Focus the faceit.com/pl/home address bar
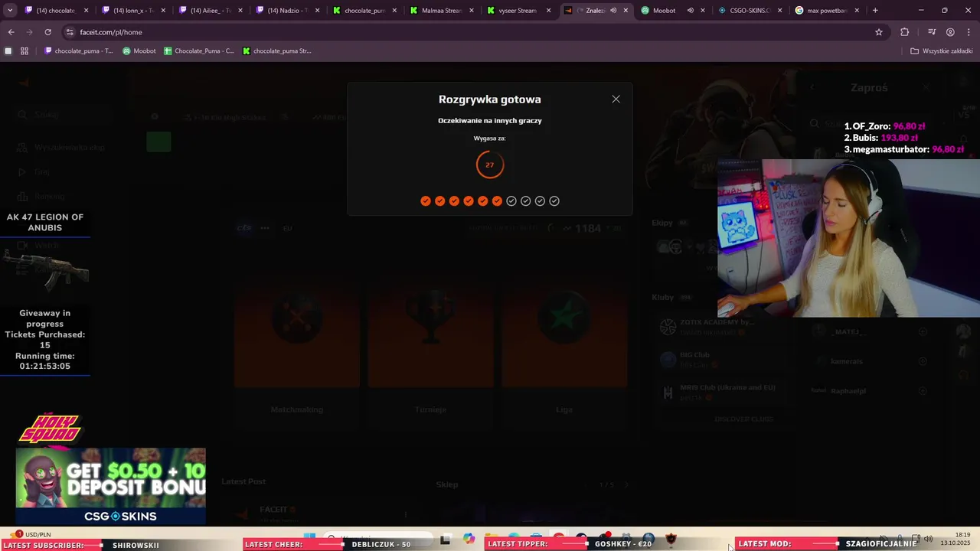Image resolution: width=980 pixels, height=551 pixels. tap(459, 32)
